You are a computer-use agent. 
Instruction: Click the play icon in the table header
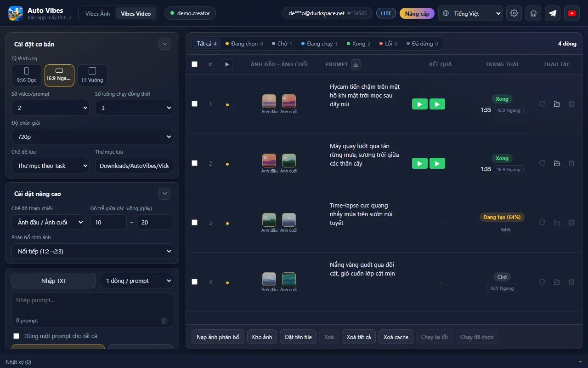(227, 64)
